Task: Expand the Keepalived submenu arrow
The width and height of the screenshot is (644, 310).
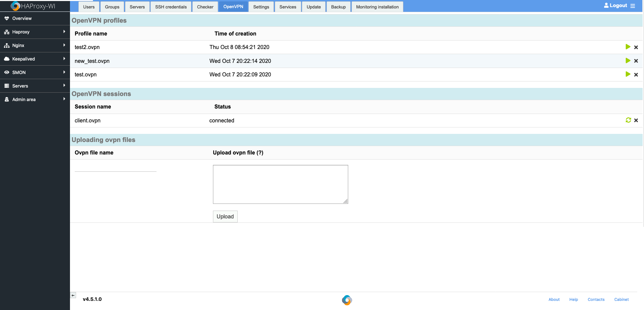Action: tap(64, 58)
